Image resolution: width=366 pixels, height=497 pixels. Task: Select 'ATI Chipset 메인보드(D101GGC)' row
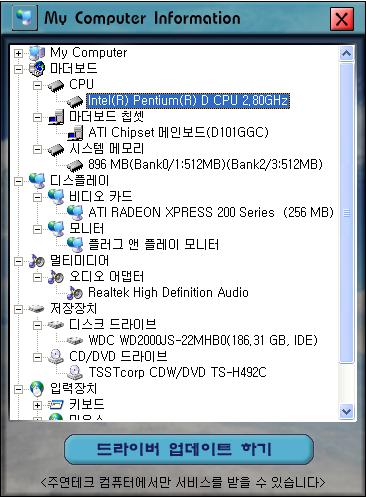coord(178,133)
